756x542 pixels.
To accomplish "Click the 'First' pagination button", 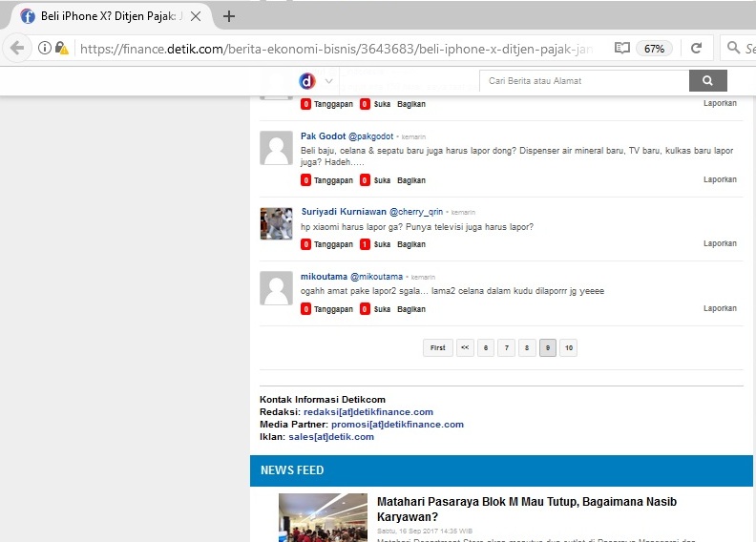I will tap(437, 348).
